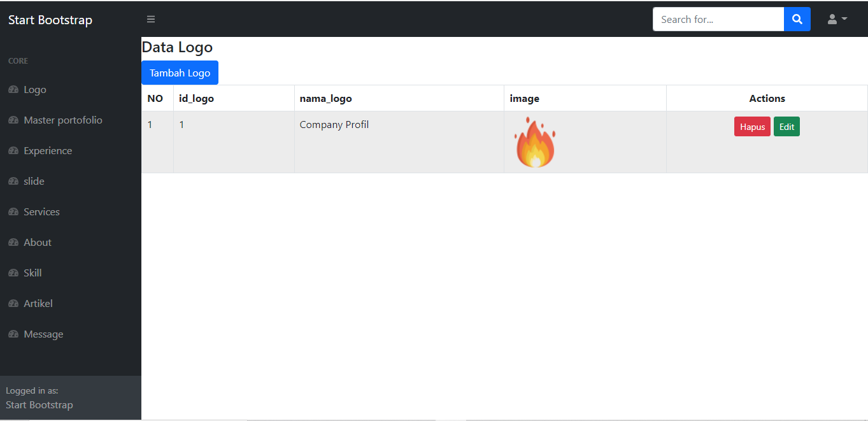Screen dimensions: 868x421
Task: Click the icon beside Experience
Action: point(13,151)
